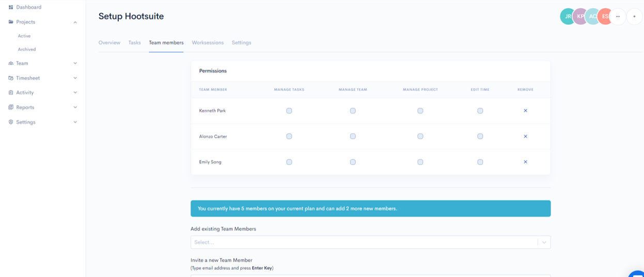Enable Manage Team for Alonzo Carter
The height and width of the screenshot is (277, 644).
[x=353, y=137]
